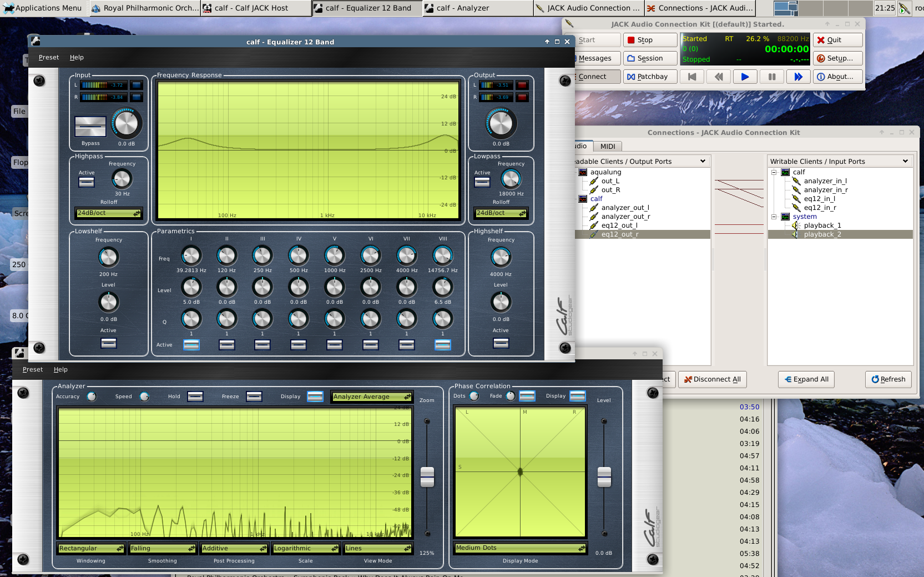Open the Help menu in Analyzer window
This screenshot has height=577, width=924.
[60, 369]
